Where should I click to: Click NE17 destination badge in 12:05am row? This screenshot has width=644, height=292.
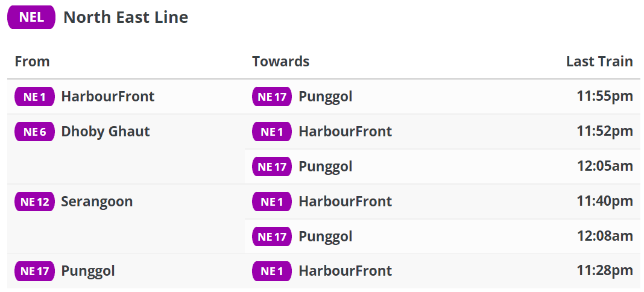pos(272,167)
